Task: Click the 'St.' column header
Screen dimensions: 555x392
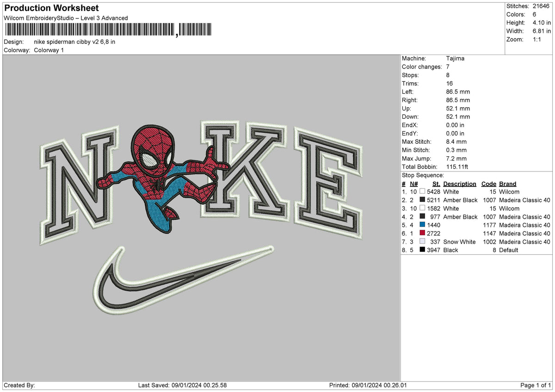Action: (x=436, y=184)
